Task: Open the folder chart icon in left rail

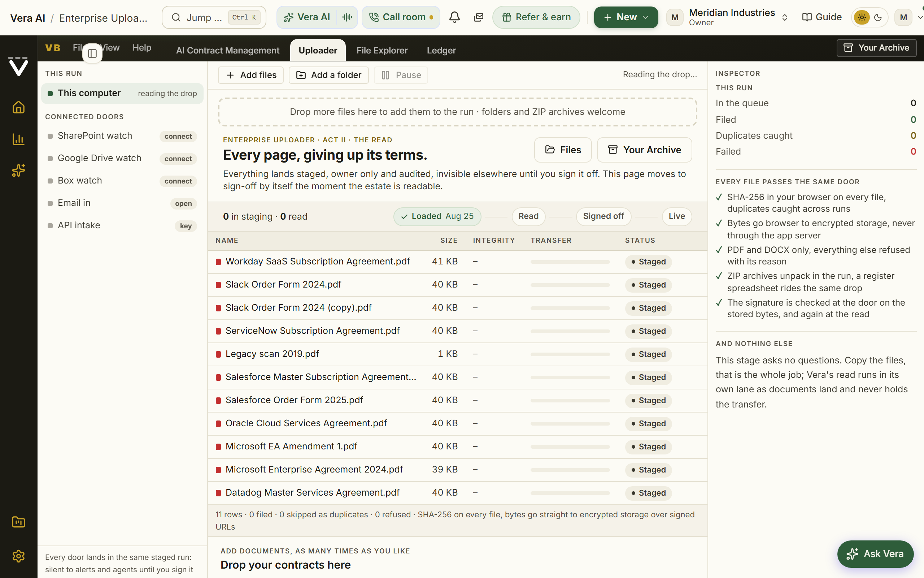Action: (18, 522)
